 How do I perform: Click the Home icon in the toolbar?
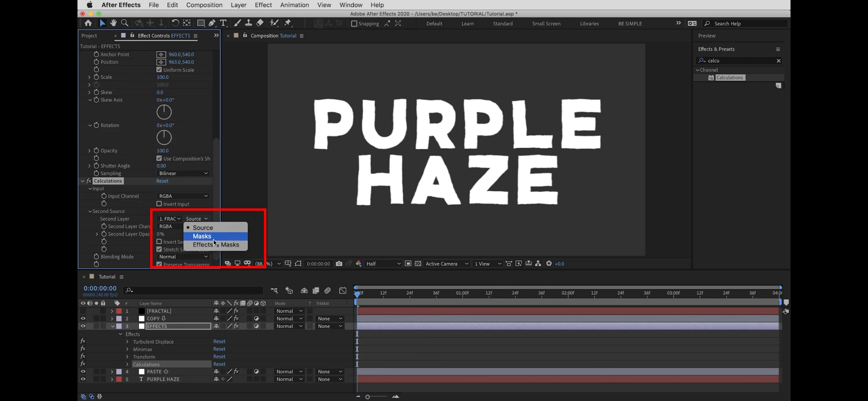pyautogui.click(x=88, y=23)
